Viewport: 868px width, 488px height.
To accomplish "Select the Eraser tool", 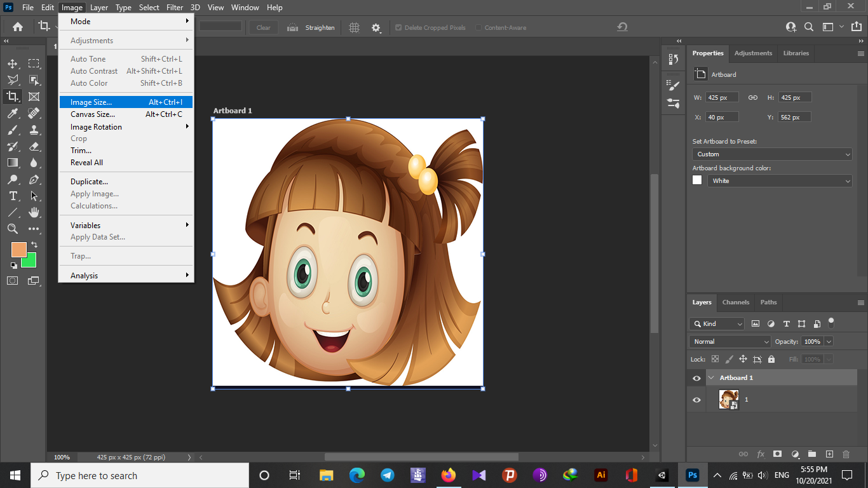I will click(x=34, y=146).
